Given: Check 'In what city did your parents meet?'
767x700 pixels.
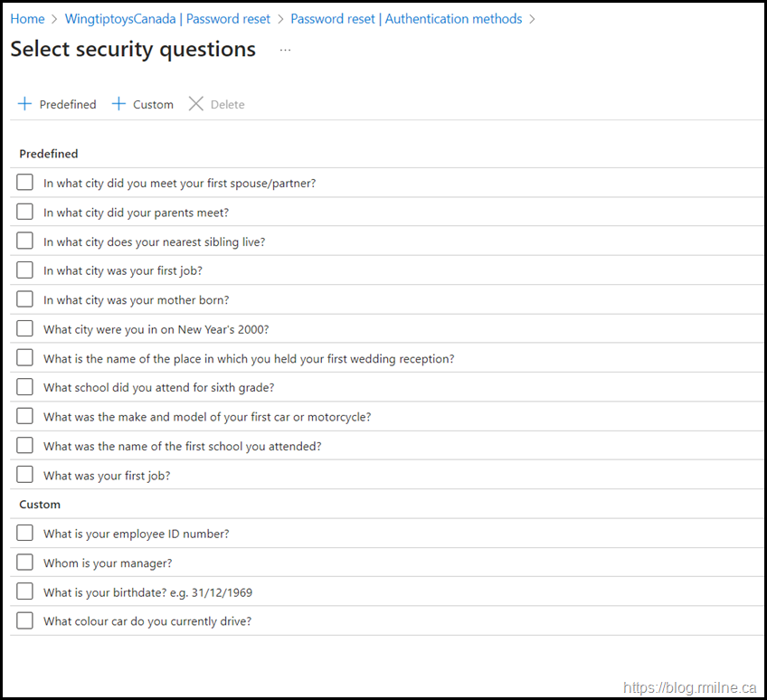Looking at the screenshot, I should point(24,211).
